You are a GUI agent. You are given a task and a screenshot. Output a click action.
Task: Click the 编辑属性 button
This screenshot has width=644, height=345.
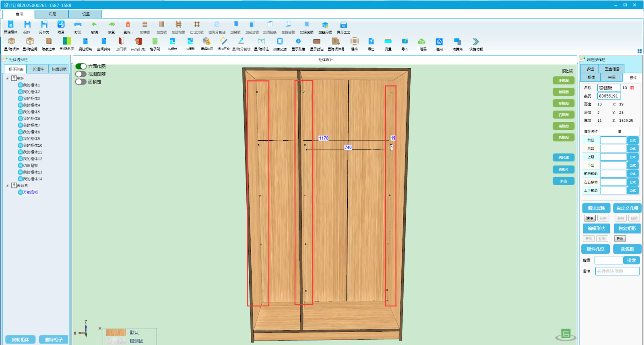[x=596, y=208]
